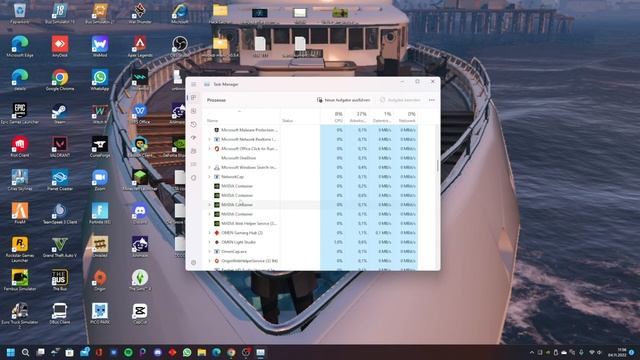
Task: Open Papierkorb recycle bin desktop icon
Action: 20,13
